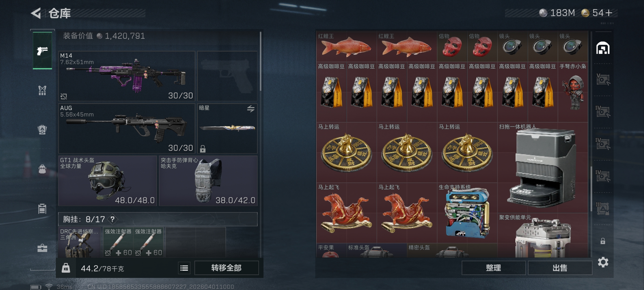Click the warehouse grid scrollbar
The image size is (644, 290).
tap(591, 189)
